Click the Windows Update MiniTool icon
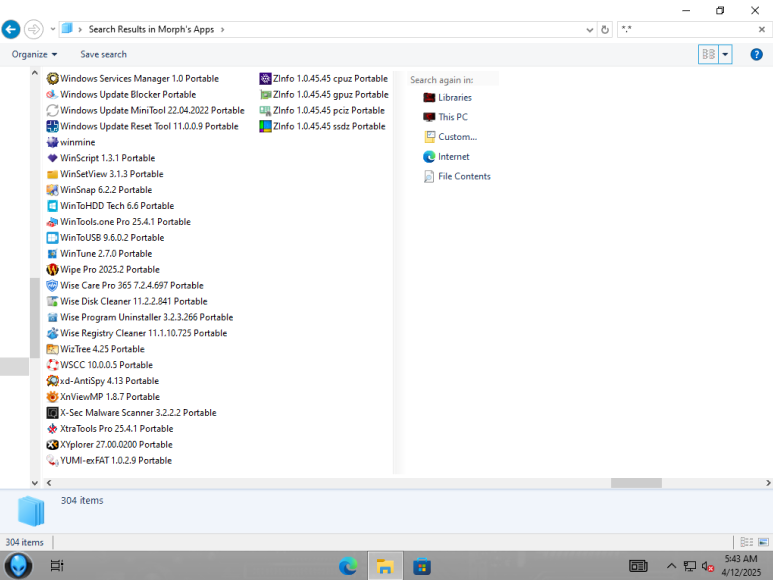The width and height of the screenshot is (773, 580). point(52,110)
